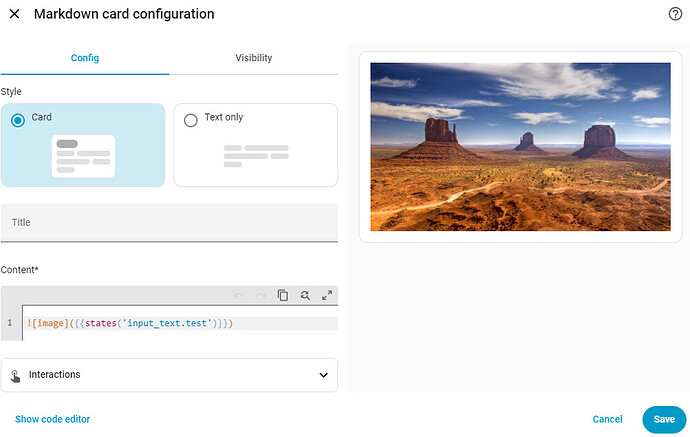Copy the content editor text
This screenshot has width=690, height=437.
tap(283, 295)
